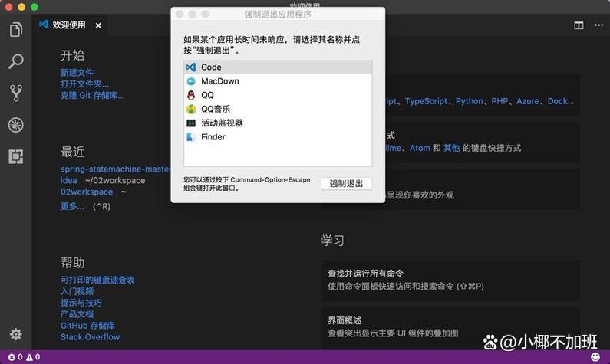Click the Azure tools link

528,101
